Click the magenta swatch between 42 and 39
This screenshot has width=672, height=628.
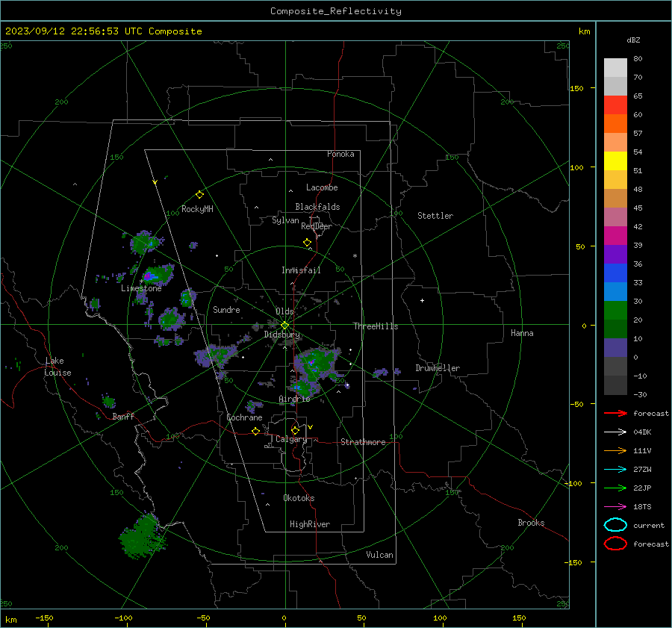(615, 236)
